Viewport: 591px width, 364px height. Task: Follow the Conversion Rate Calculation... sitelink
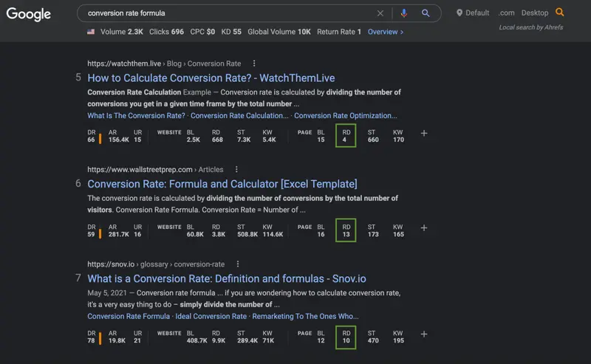pos(239,116)
